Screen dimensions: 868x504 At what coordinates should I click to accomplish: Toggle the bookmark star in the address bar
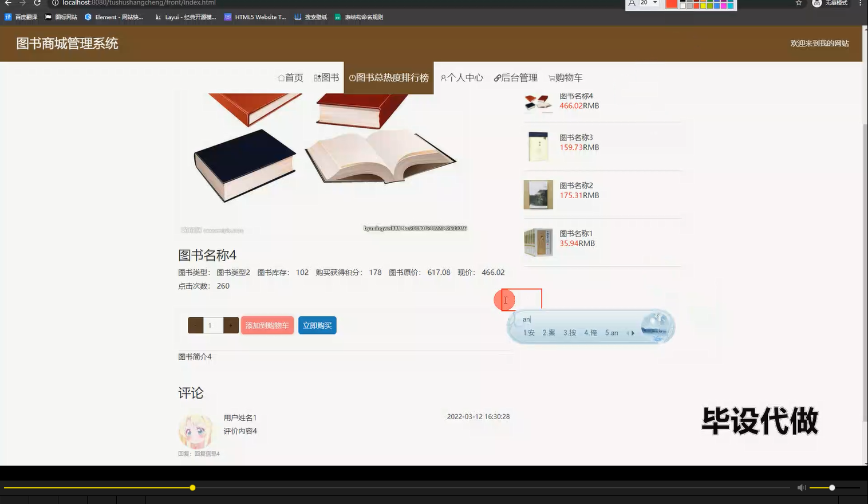[x=799, y=3]
